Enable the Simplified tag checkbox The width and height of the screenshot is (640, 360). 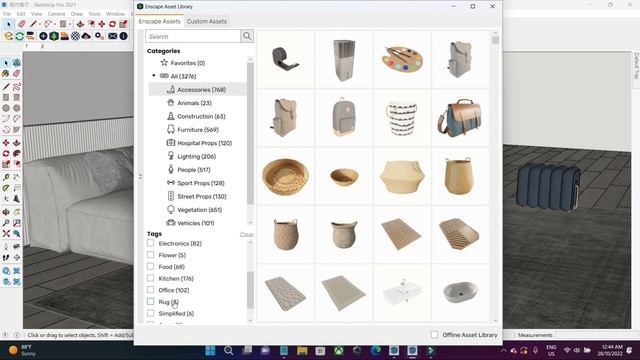[x=151, y=313]
